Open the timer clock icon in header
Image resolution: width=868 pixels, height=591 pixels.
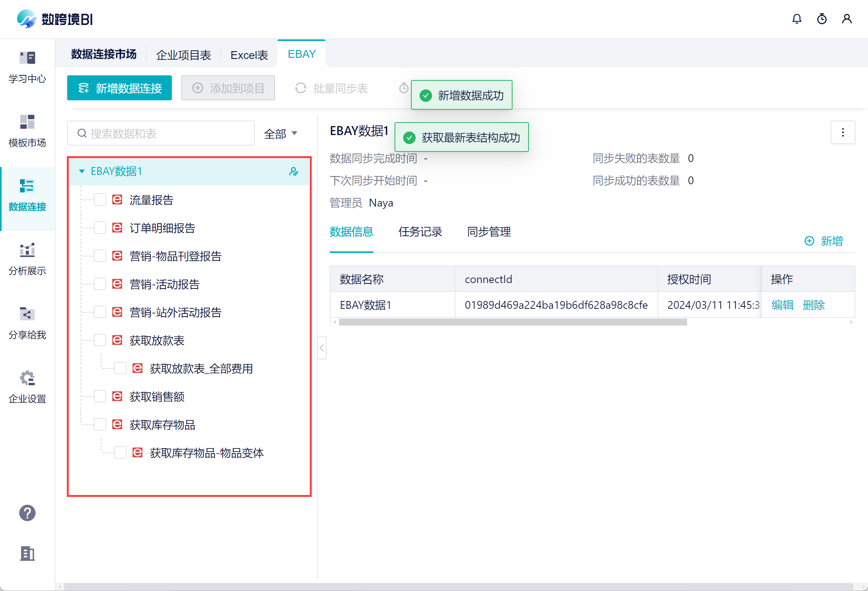[x=822, y=19]
